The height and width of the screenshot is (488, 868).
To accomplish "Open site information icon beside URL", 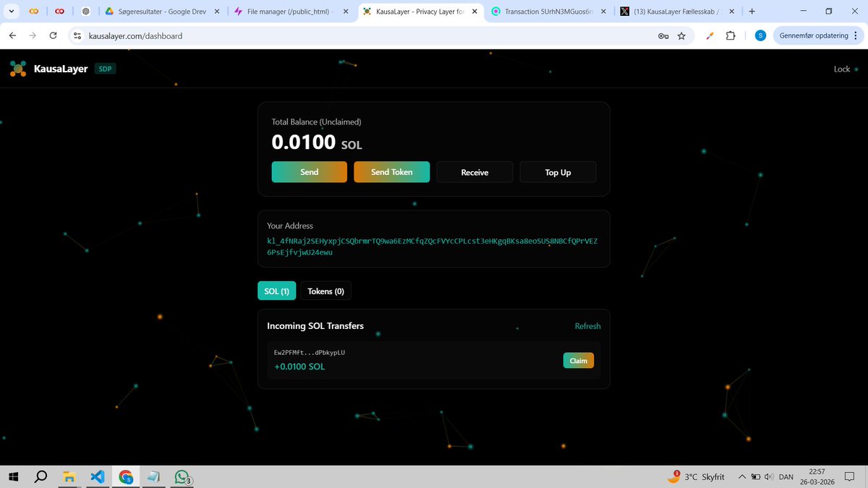I will tap(77, 35).
